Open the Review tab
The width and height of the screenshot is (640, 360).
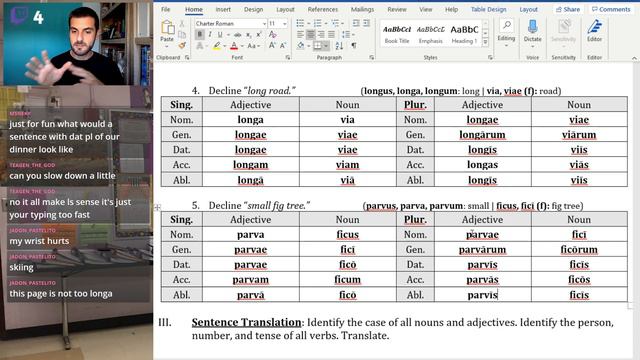pyautogui.click(x=397, y=9)
